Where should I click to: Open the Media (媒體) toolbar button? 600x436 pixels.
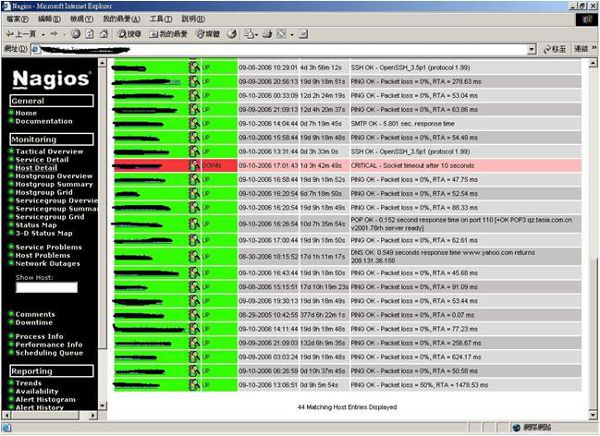click(208, 34)
